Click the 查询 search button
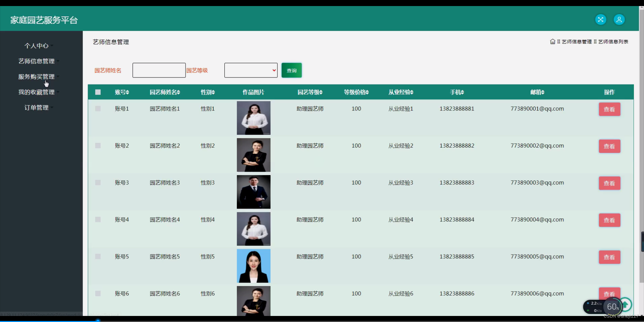The height and width of the screenshot is (322, 644). [x=291, y=70]
